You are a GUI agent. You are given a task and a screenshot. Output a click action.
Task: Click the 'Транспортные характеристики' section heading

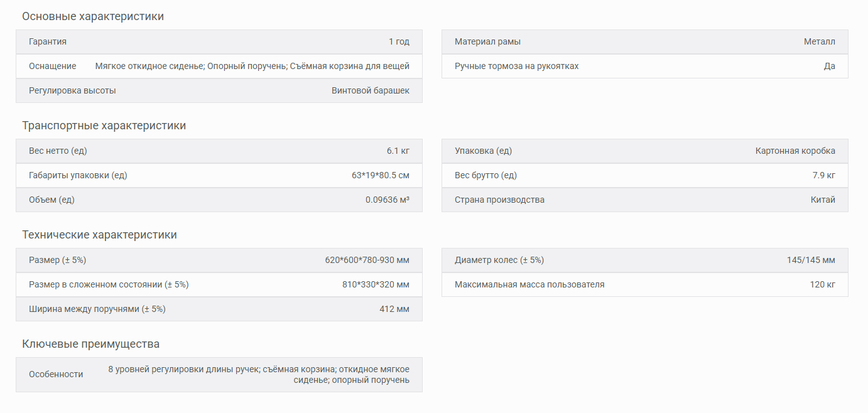104,126
